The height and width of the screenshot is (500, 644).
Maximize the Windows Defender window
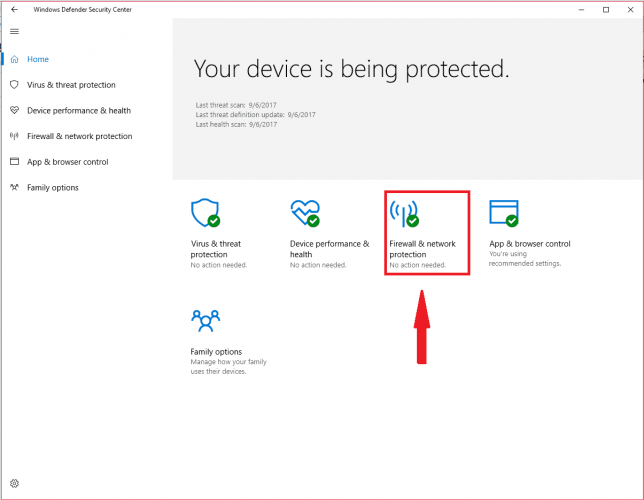606,9
